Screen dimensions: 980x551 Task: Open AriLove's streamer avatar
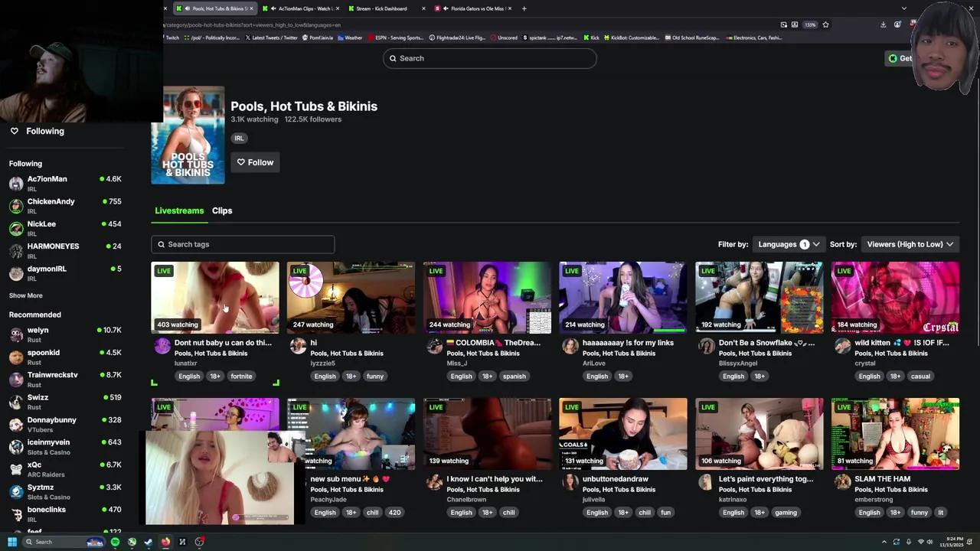tap(570, 347)
